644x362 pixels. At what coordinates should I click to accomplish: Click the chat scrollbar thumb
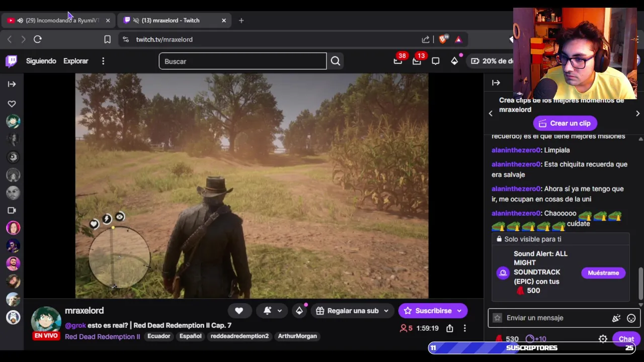click(640, 284)
